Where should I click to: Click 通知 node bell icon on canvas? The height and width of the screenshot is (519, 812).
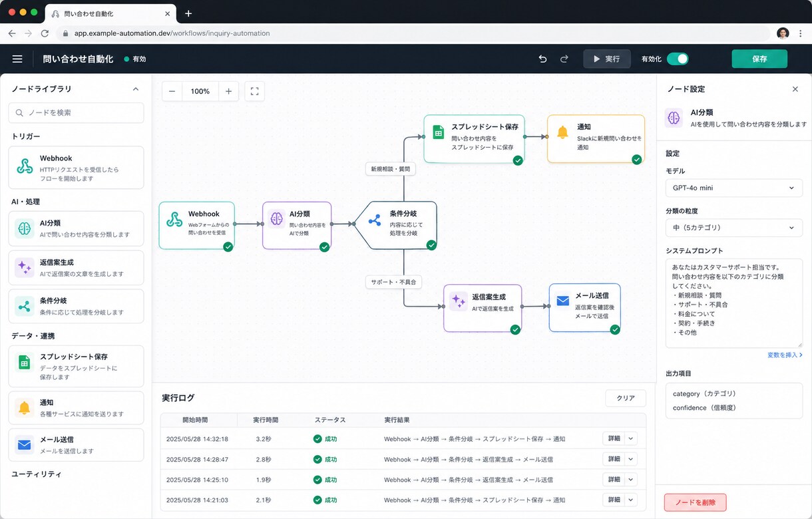(x=562, y=132)
